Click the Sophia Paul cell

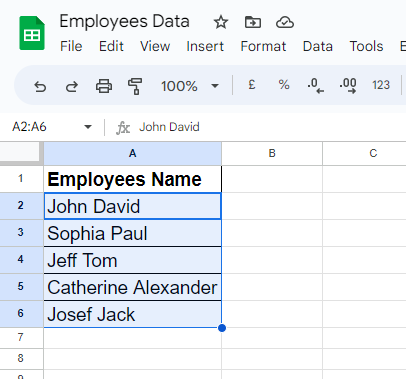tap(133, 233)
